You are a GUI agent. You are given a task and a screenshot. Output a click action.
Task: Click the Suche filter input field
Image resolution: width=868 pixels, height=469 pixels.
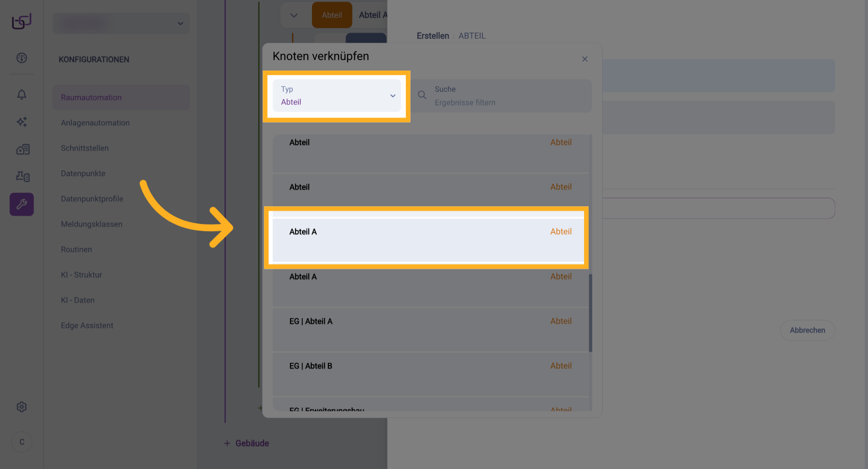[x=509, y=96]
